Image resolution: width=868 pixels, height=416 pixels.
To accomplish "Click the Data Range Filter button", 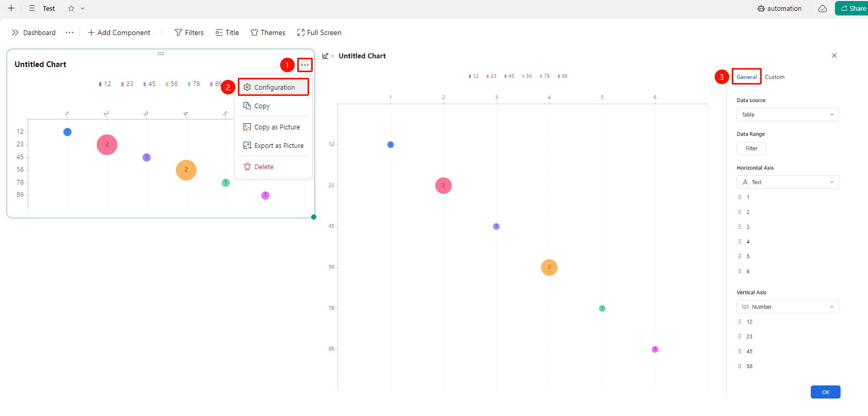I will coord(751,148).
